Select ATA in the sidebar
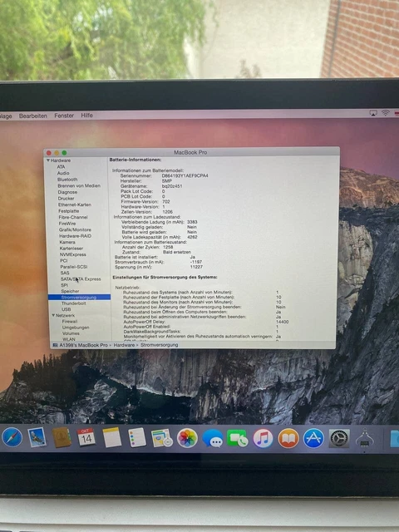Viewport: 399px width, 532px height. click(61, 166)
